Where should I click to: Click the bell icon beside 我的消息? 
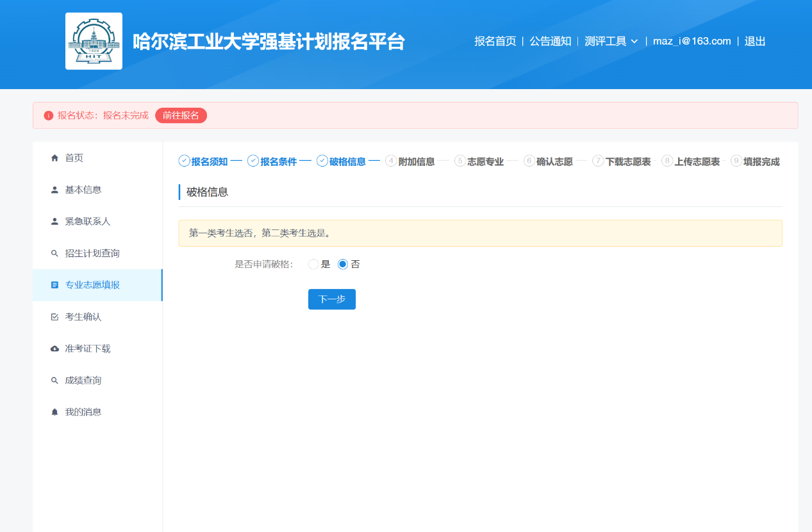54,412
